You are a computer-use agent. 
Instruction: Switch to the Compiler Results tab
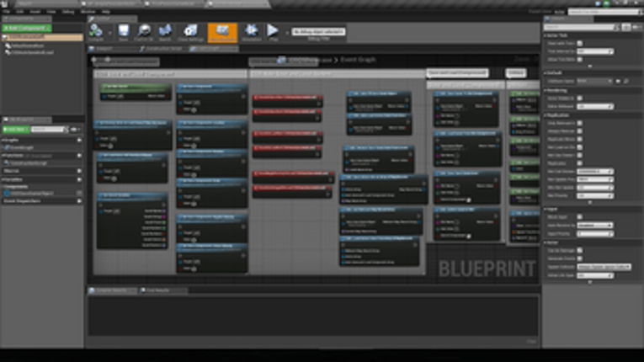click(x=111, y=290)
